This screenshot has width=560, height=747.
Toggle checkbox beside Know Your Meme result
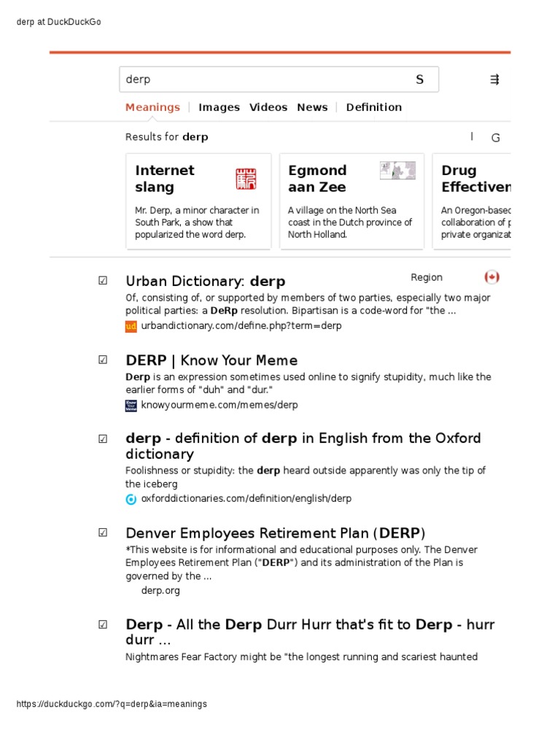(x=103, y=360)
